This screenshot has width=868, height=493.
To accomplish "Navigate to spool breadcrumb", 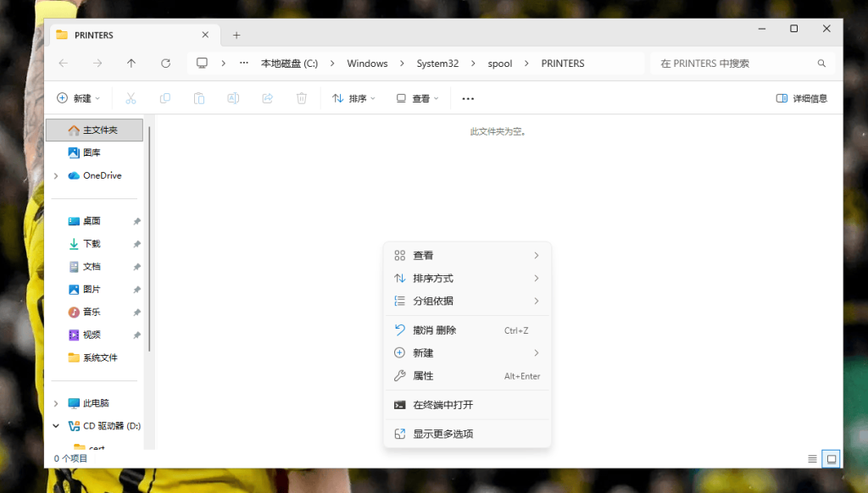I will (500, 64).
